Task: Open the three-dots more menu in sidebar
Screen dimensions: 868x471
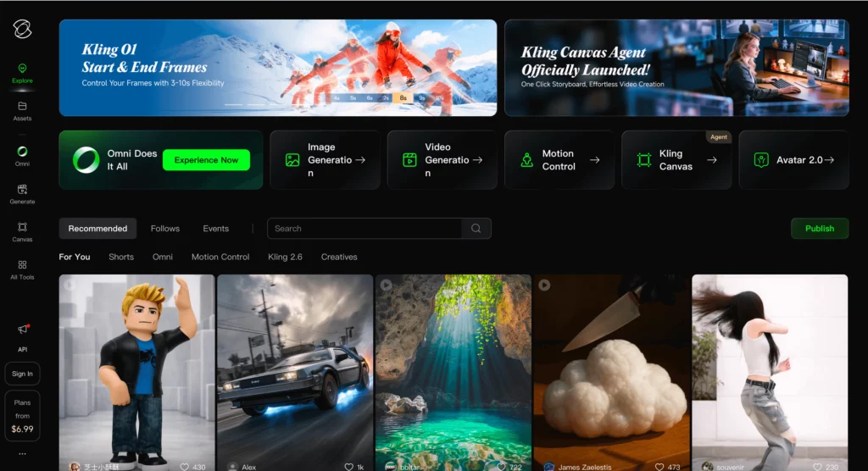Action: (x=22, y=454)
